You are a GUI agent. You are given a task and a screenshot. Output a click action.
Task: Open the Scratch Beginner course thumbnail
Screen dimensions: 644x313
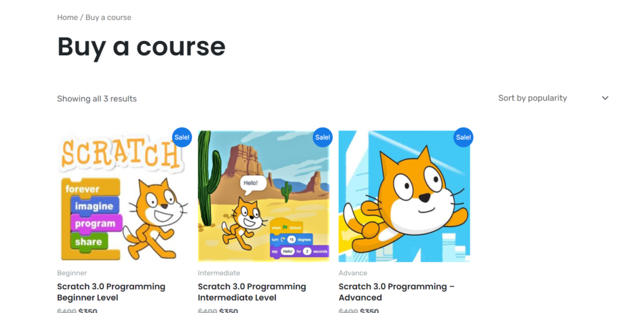pyautogui.click(x=123, y=196)
